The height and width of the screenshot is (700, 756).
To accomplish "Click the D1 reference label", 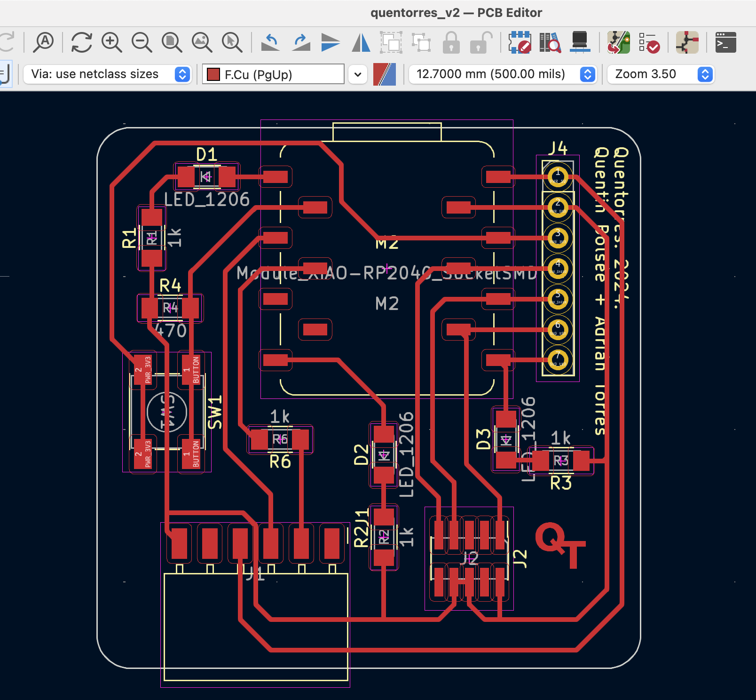I will (x=206, y=154).
